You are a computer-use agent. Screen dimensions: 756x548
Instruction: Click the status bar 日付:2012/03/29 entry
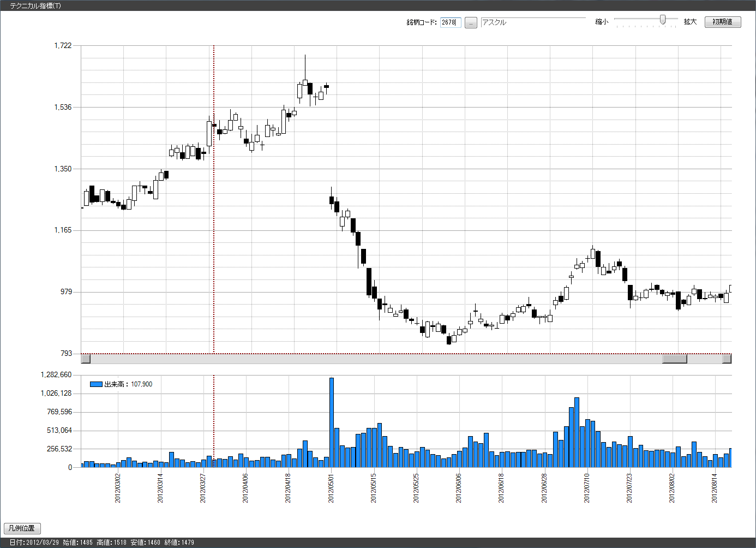34,543
